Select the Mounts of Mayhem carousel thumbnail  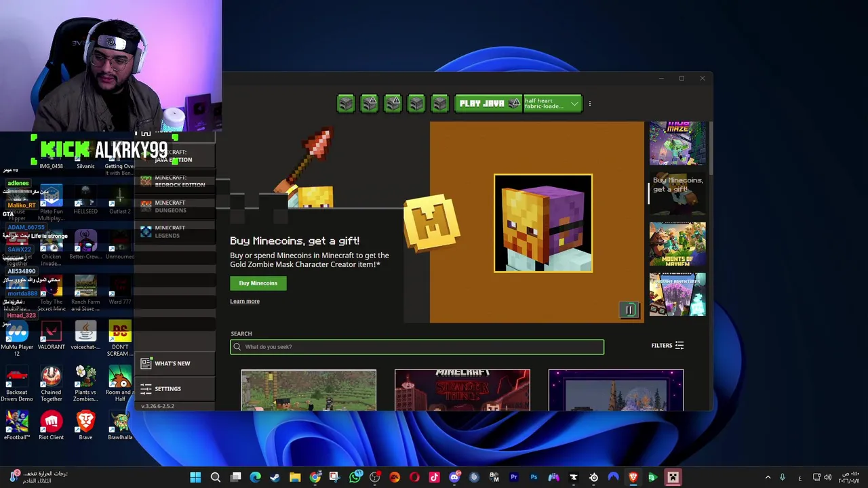[x=677, y=244]
